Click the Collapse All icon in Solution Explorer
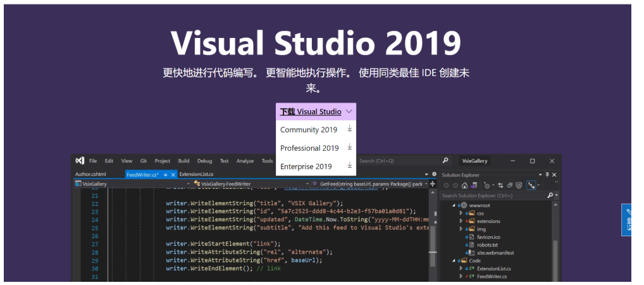Viewport: 644px width, 285px height. [x=510, y=185]
